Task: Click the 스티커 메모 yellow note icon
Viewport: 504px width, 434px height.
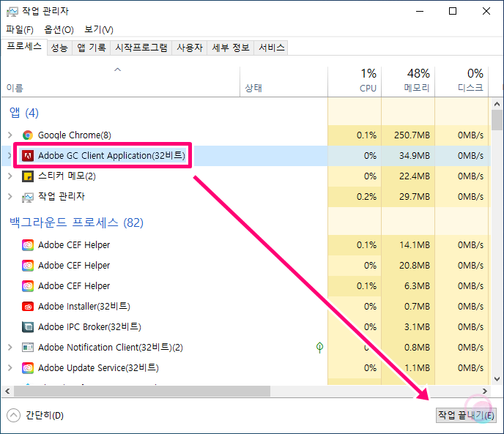Action: (x=28, y=176)
